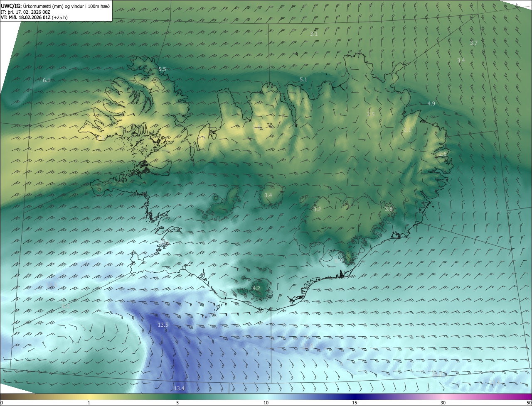Click the 13.4 value label above the color scale
This screenshot has width=532, height=406.
pos(179,388)
